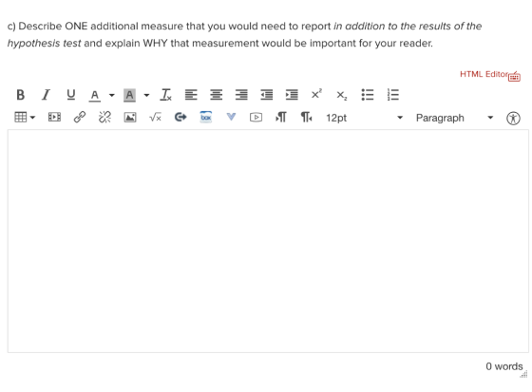Toggle underline formatting
This screenshot has width=532, height=392.
tap(71, 95)
